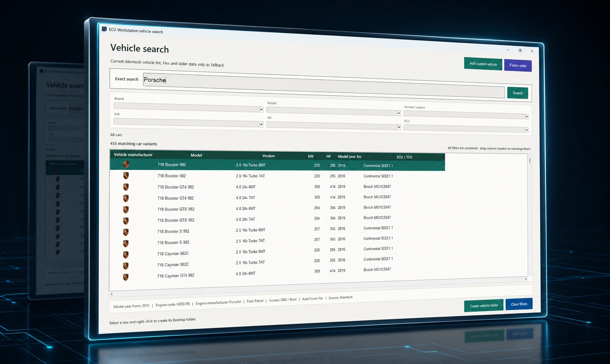Click the Search button
The height and width of the screenshot is (364, 610).
[x=518, y=93]
